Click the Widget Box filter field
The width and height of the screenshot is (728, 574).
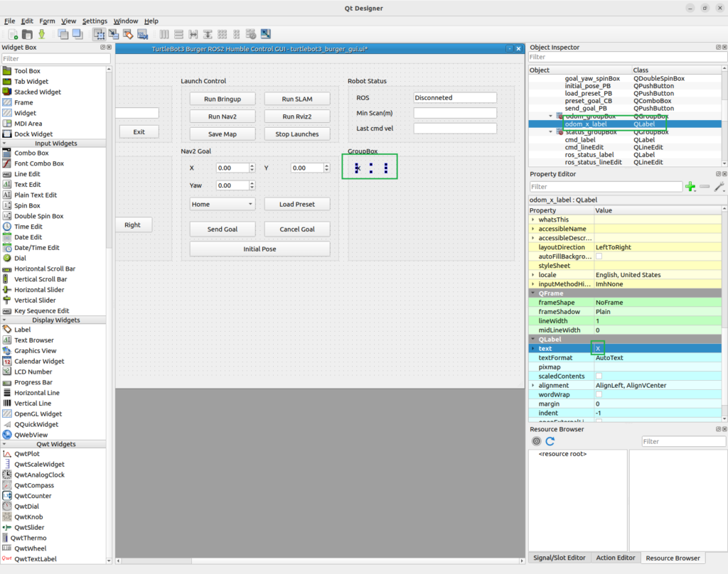(55, 58)
